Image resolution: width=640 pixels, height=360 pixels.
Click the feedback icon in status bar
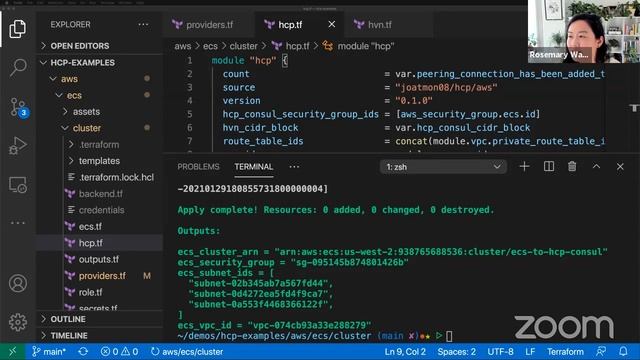pyautogui.click(x=601, y=351)
